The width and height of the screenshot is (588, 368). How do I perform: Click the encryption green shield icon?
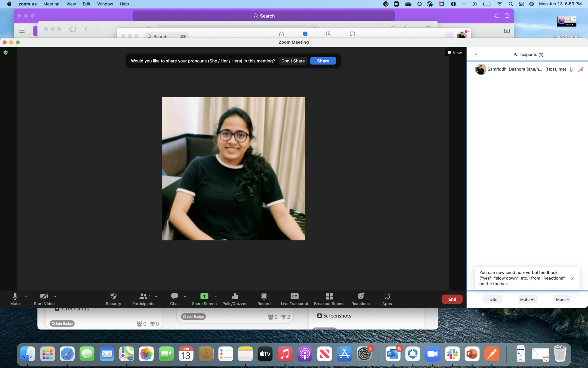5,53
